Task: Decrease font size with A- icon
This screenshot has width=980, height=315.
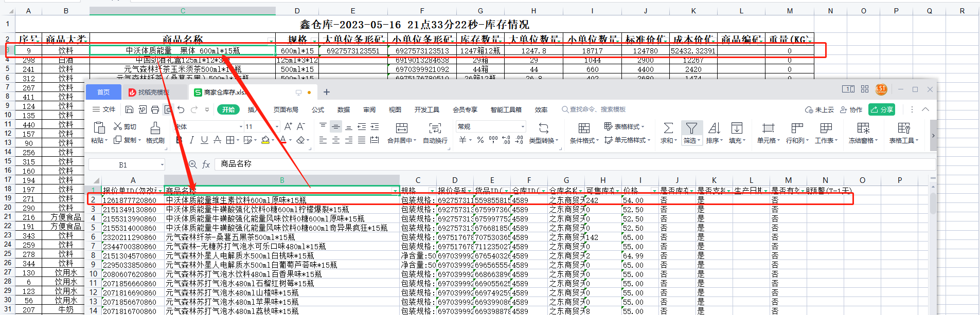Action: point(301,126)
